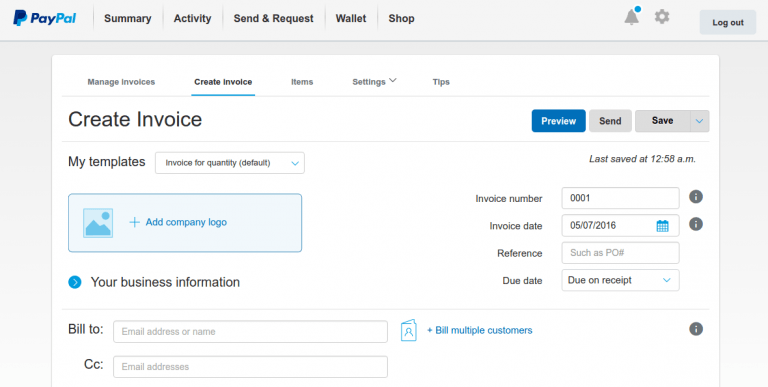Image resolution: width=768 pixels, height=387 pixels.
Task: Click the Cc email addresses field
Action: pos(250,367)
